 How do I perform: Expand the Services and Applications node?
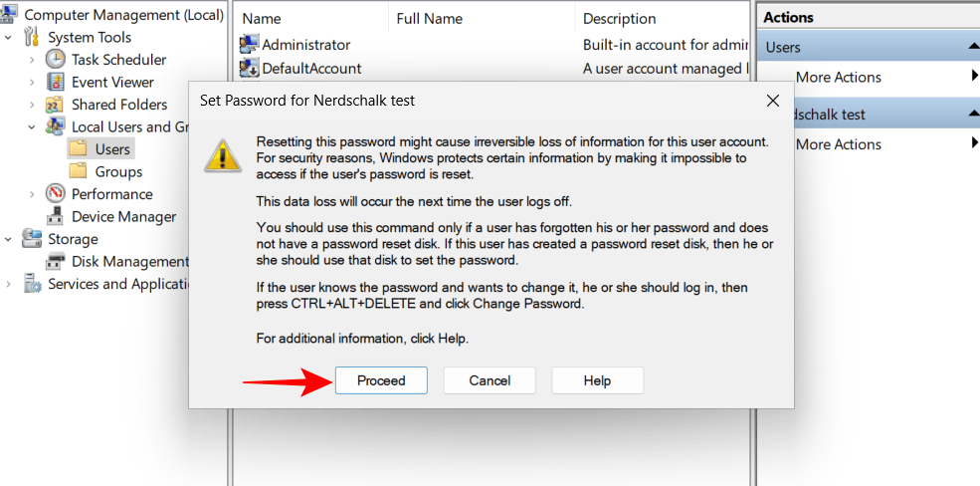9,284
